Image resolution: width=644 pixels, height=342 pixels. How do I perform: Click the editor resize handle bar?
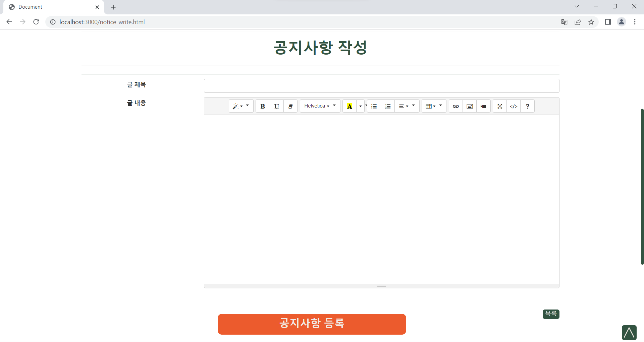pyautogui.click(x=381, y=286)
